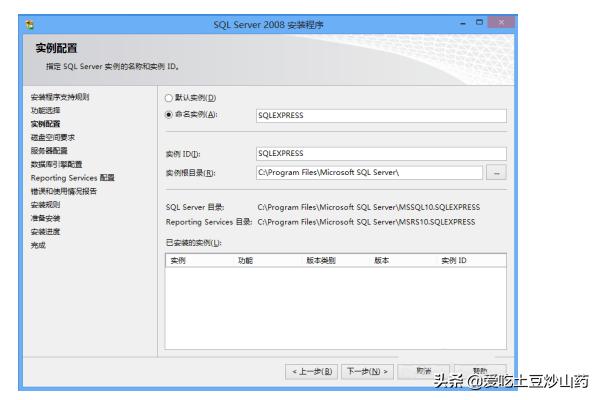The height and width of the screenshot is (400, 600).
Task: Select the 功能选择 step in sidebar
Action: point(46,111)
